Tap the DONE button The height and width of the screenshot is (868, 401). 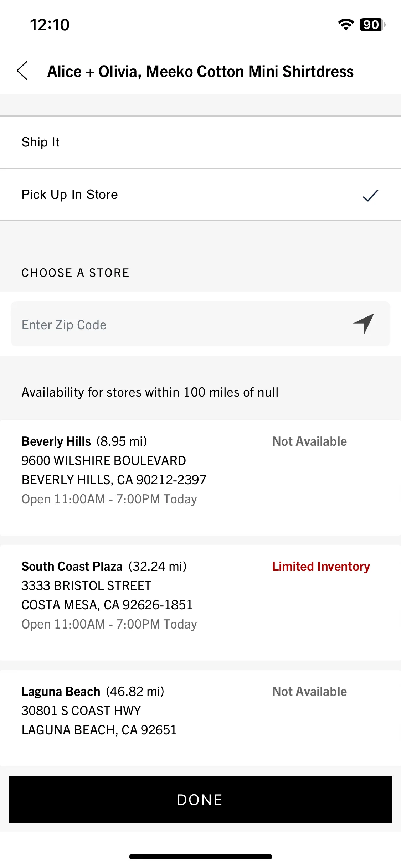[200, 800]
